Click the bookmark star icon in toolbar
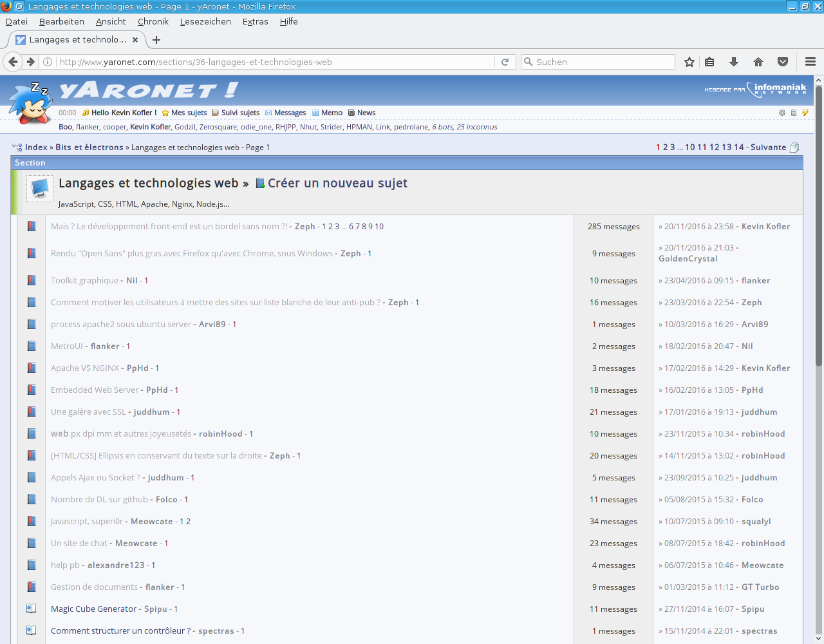This screenshot has height=644, width=824. pyautogui.click(x=689, y=62)
